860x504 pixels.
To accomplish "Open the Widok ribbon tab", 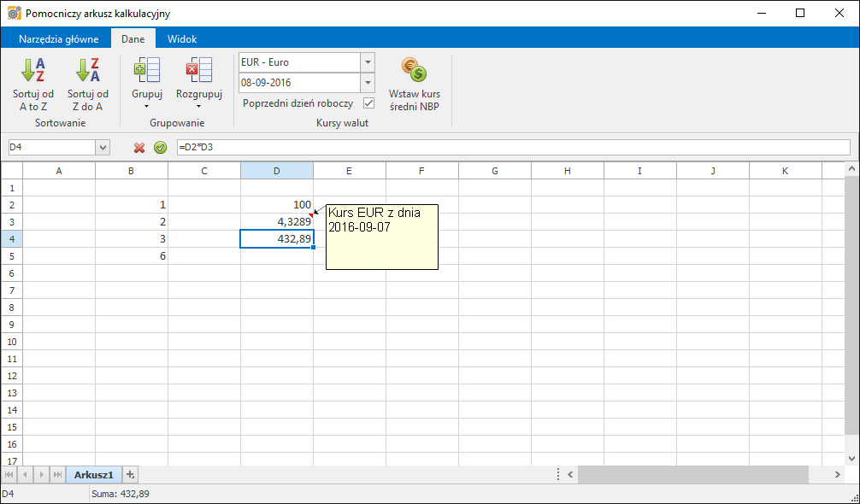I will (182, 39).
